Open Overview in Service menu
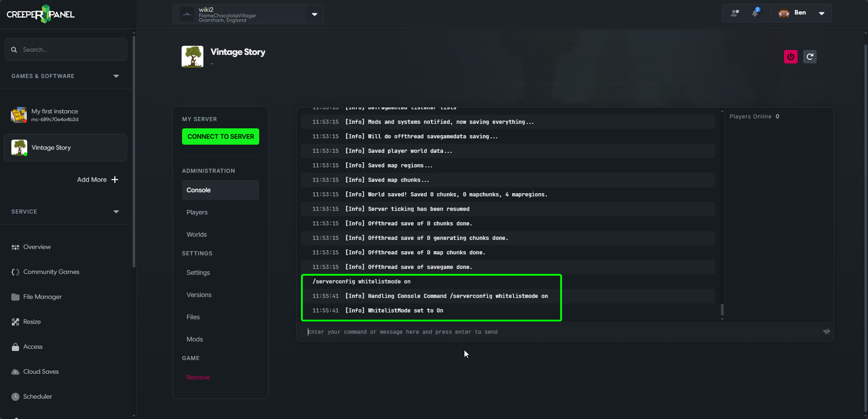 pos(37,247)
